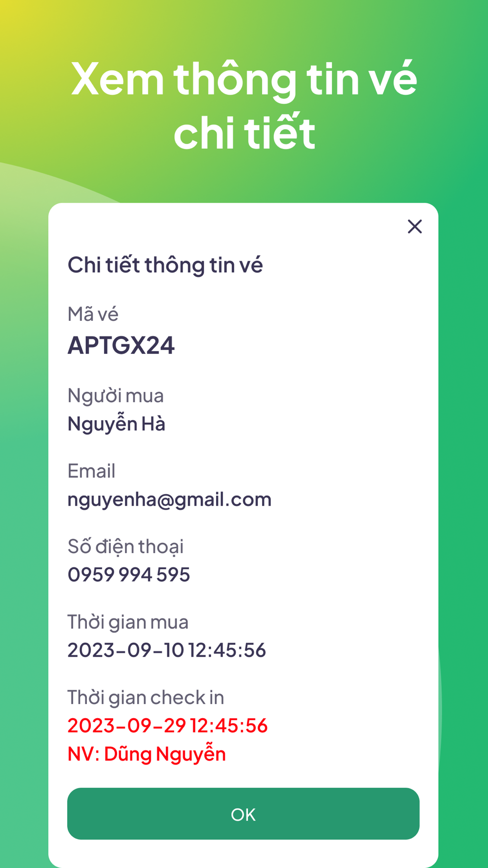The image size is (488, 868).
Task: Click check-in time 2023-09-29 12:45:56
Action: 167,725
